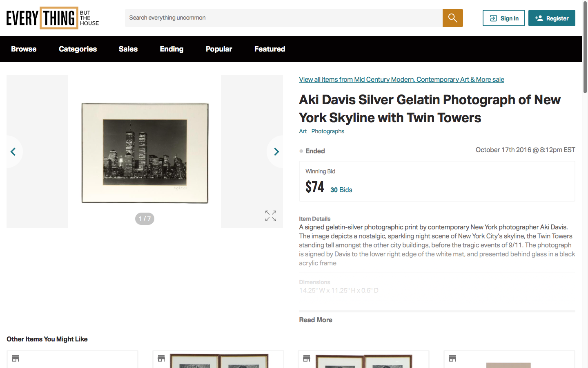
Task: Click the store icon on the first recommended item
Action: coord(16,358)
